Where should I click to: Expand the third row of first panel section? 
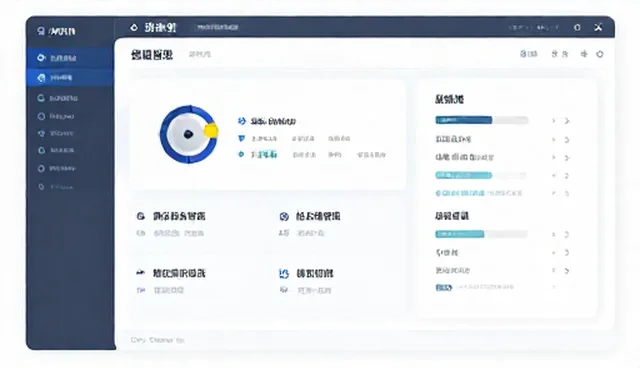tap(567, 157)
